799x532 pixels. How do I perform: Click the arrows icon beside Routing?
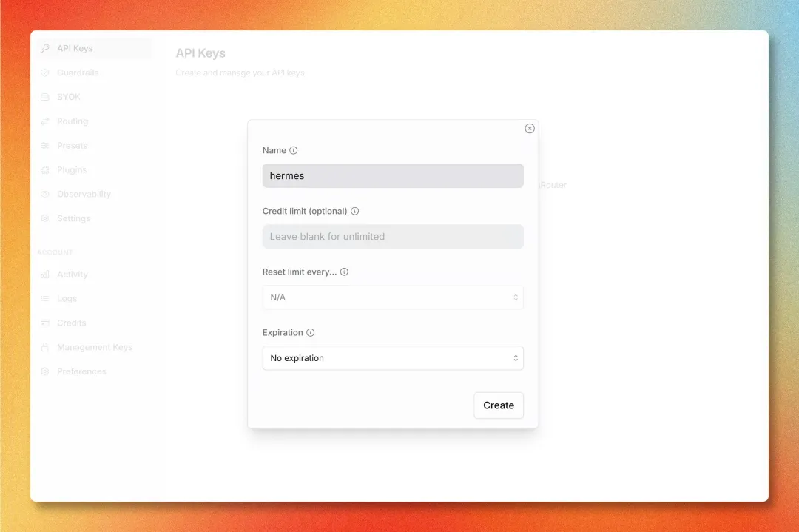[45, 121]
